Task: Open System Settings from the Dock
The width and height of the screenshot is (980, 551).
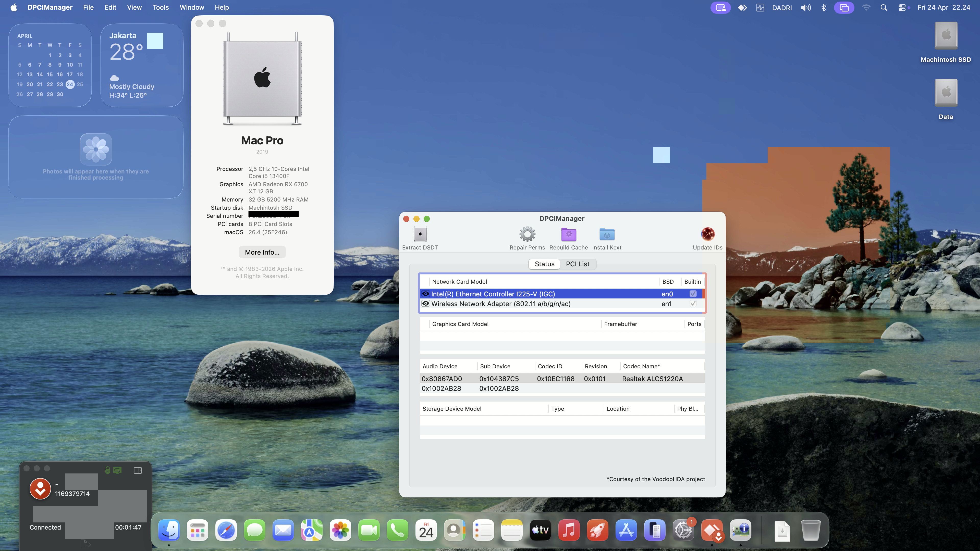Action: pyautogui.click(x=683, y=530)
